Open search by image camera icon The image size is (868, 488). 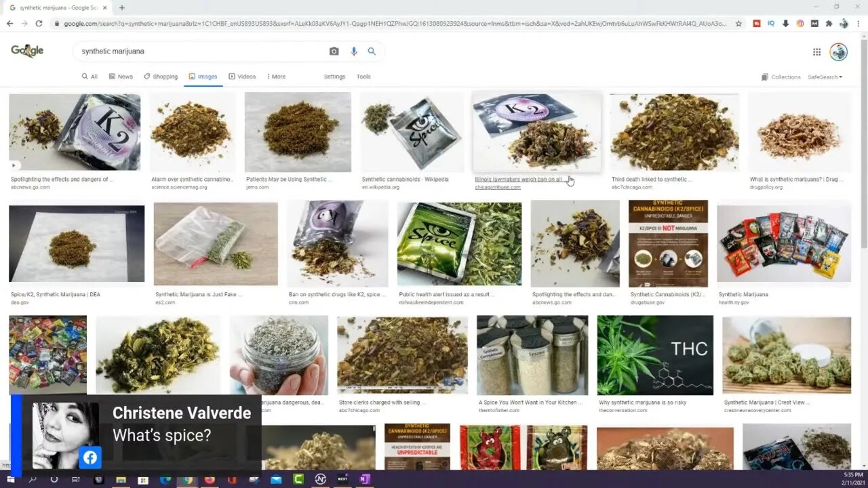click(334, 51)
